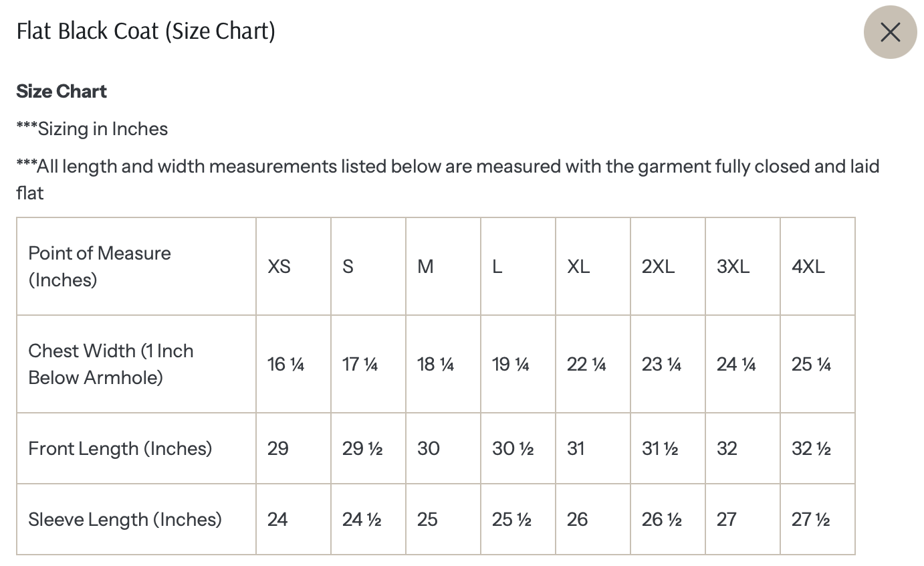
Task: Select the 27 ½ sleeve length value
Action: (810, 519)
